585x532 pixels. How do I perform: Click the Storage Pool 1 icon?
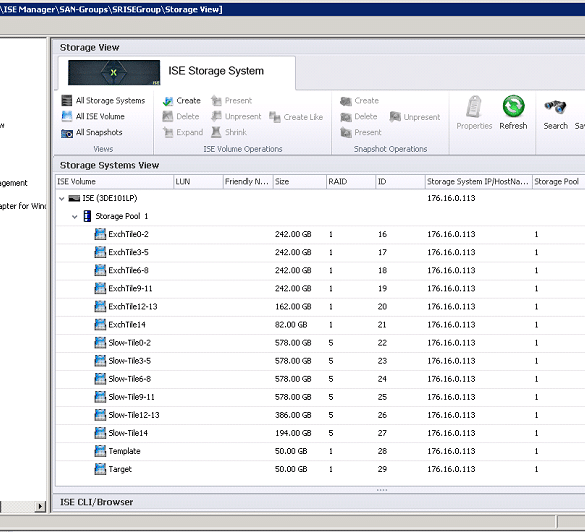click(x=87, y=216)
